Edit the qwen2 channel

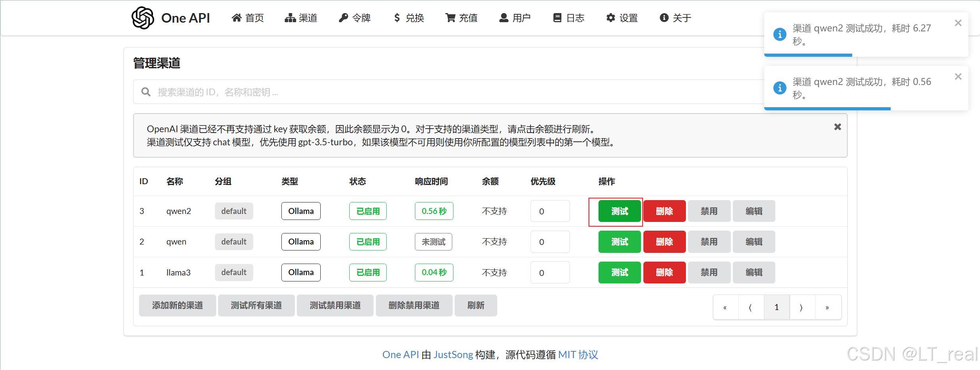pos(754,211)
